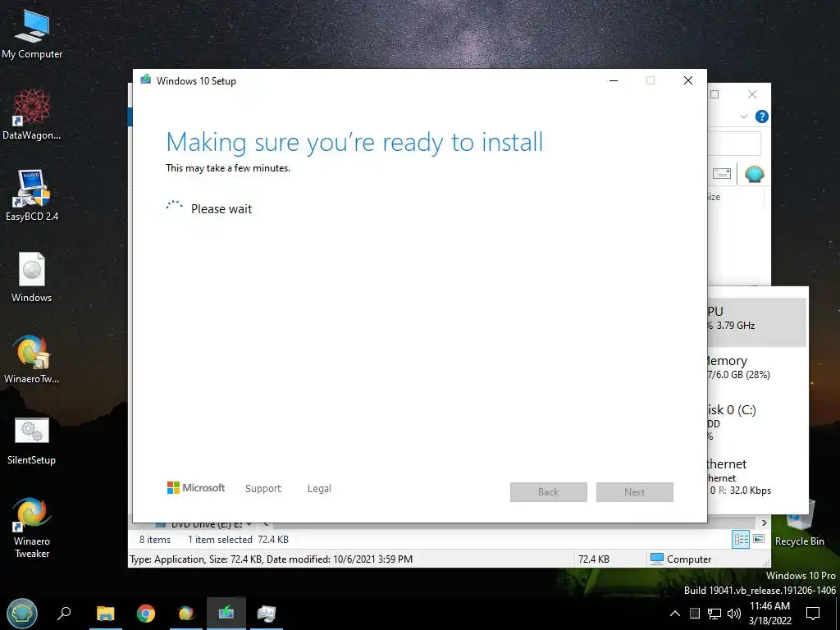840x630 pixels.
Task: Launch Google Chrome from the taskbar
Action: pyautogui.click(x=146, y=613)
